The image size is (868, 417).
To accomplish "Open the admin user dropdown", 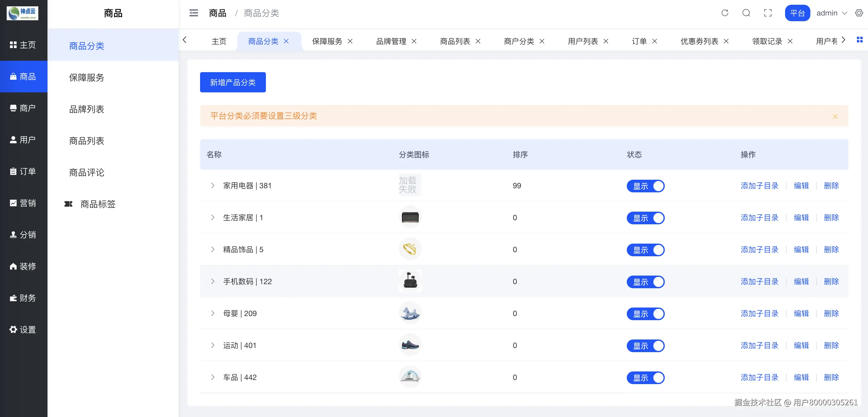I will [831, 13].
